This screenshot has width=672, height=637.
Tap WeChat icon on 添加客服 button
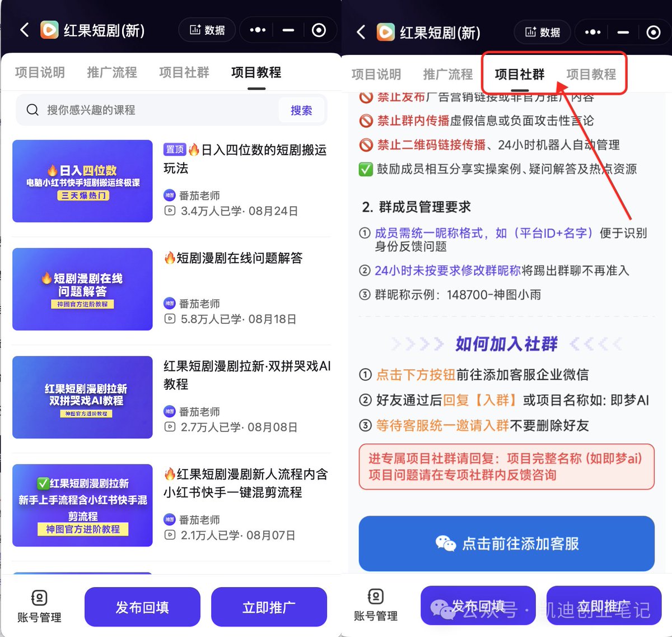[x=446, y=543]
